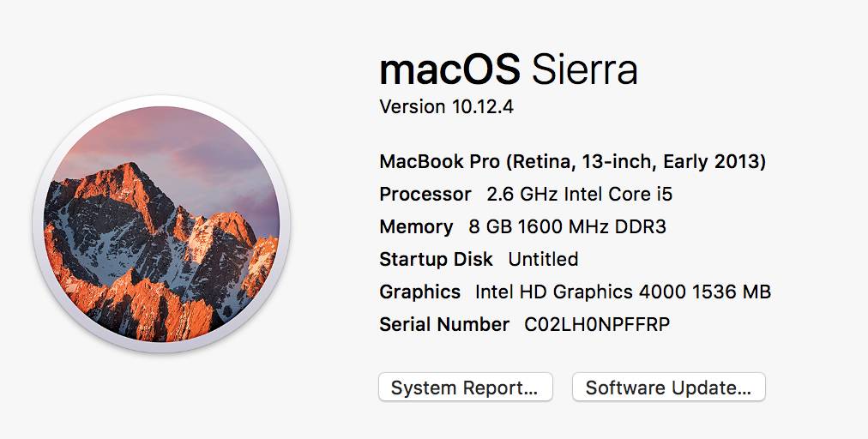
Task: Open Software Update
Action: 668,387
